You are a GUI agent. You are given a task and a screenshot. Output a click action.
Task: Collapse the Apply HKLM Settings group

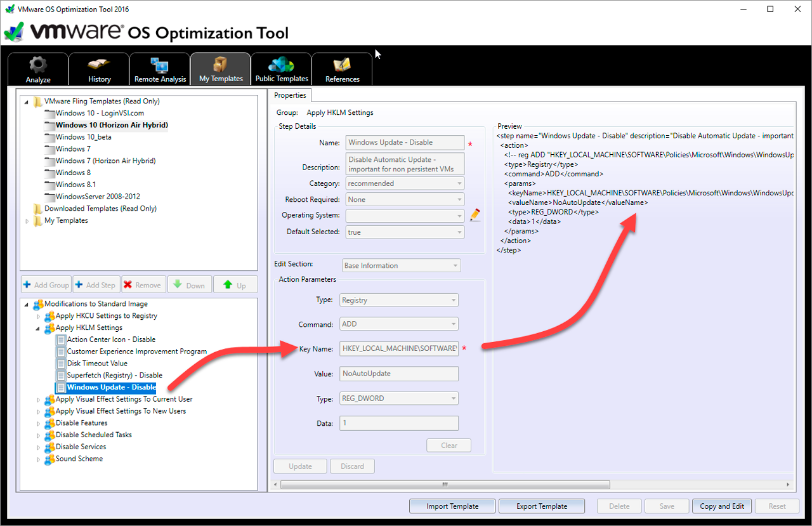[x=38, y=328]
